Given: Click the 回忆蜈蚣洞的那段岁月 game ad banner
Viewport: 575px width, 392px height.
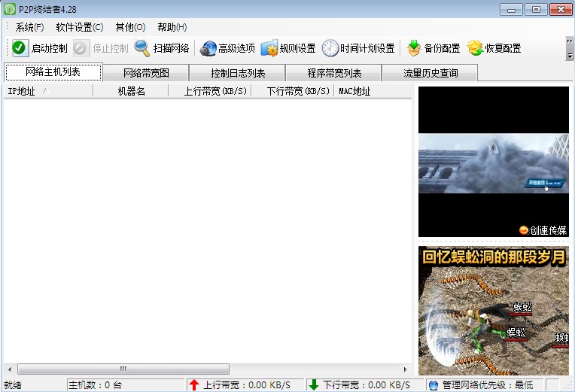Looking at the screenshot, I should pos(494,311).
